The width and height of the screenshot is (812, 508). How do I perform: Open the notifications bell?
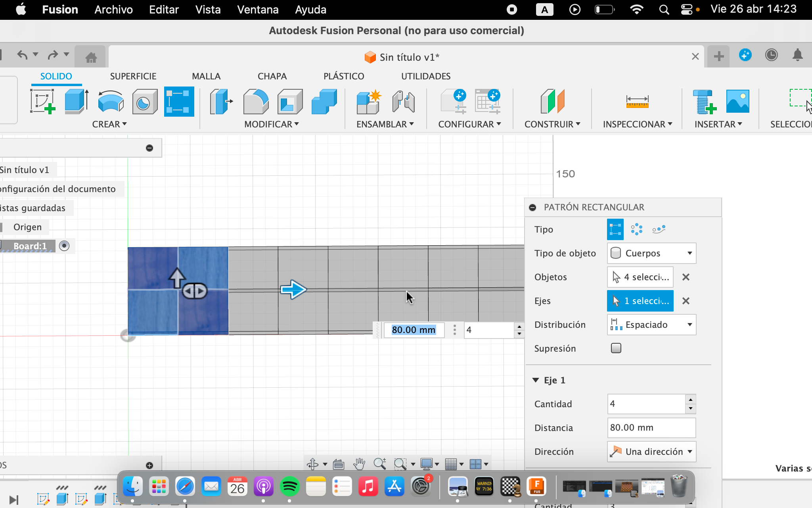[798, 55]
